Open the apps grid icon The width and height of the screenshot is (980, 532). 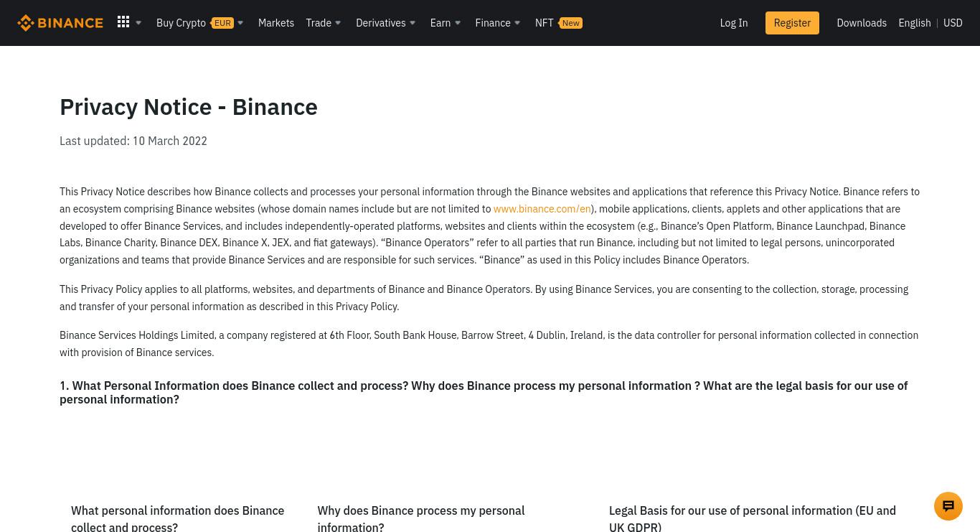[x=123, y=22]
